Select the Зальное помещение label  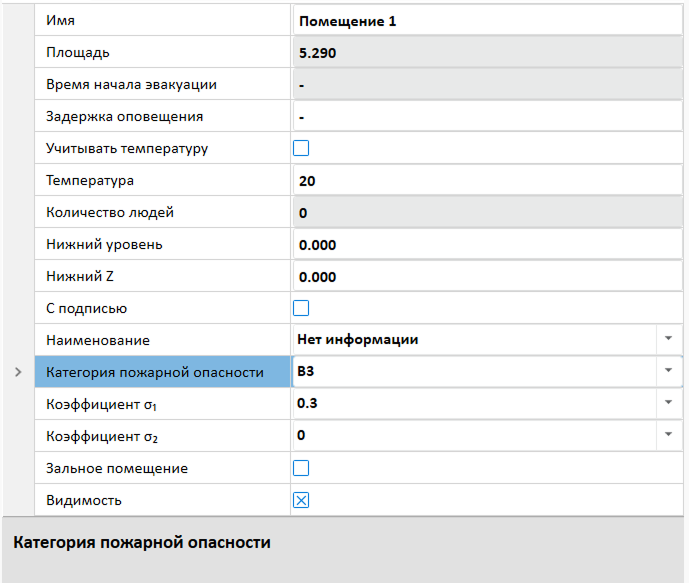[x=117, y=468]
